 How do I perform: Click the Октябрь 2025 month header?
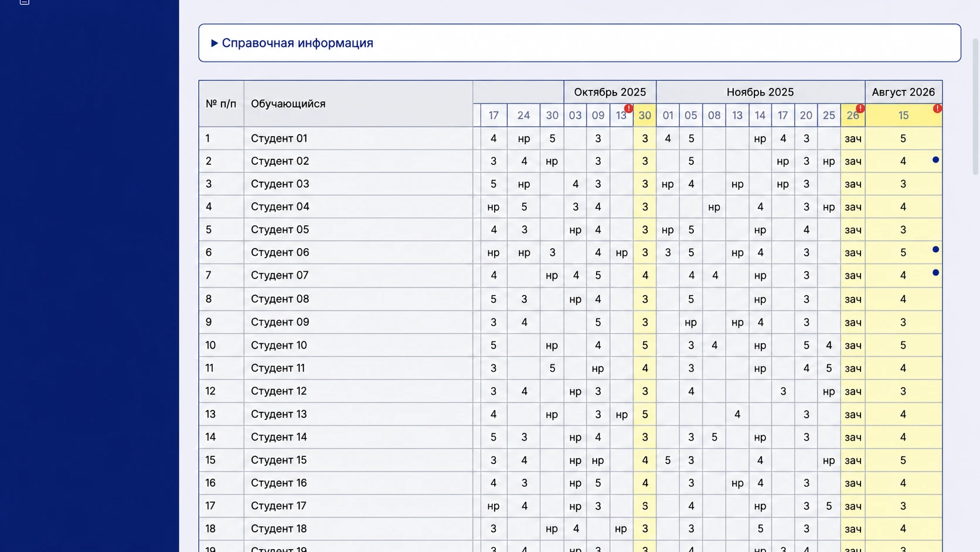tap(610, 92)
